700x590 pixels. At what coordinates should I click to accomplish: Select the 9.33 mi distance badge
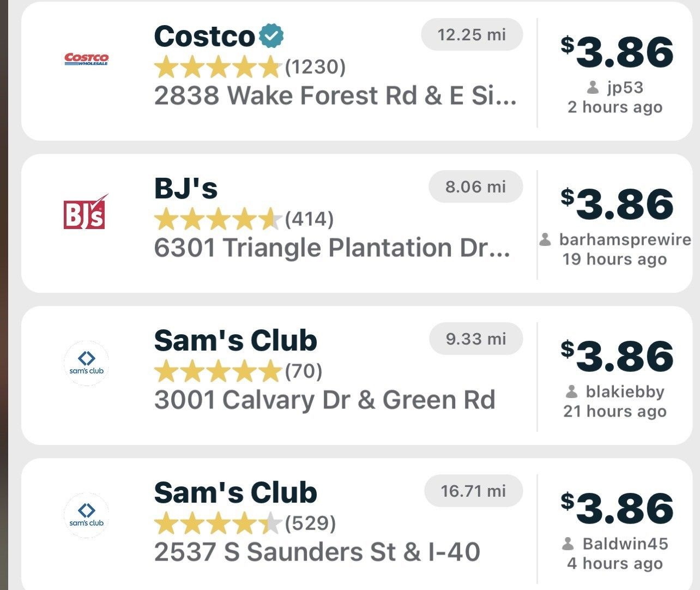click(x=476, y=339)
